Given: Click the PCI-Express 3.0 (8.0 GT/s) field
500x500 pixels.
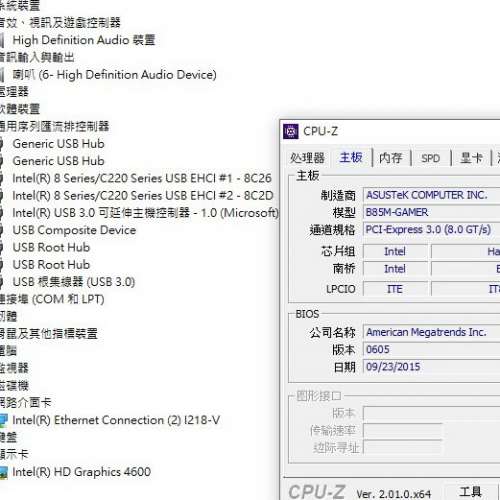Looking at the screenshot, I should point(431,230).
